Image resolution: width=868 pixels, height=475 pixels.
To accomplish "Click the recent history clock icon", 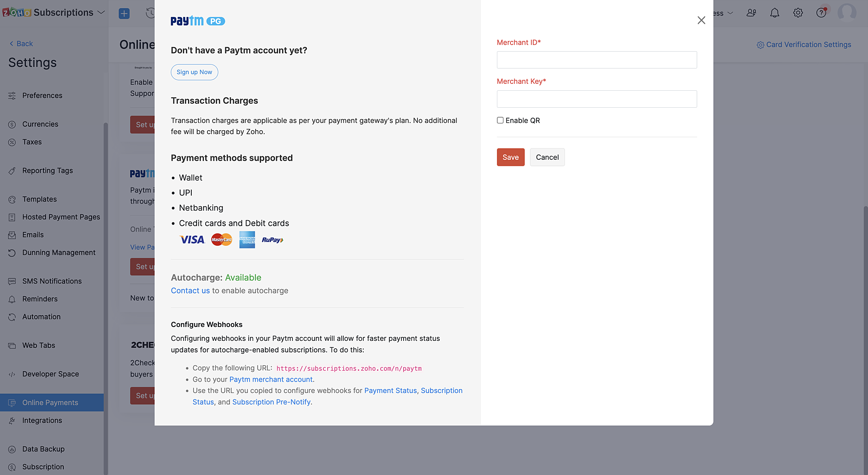I will click(150, 13).
